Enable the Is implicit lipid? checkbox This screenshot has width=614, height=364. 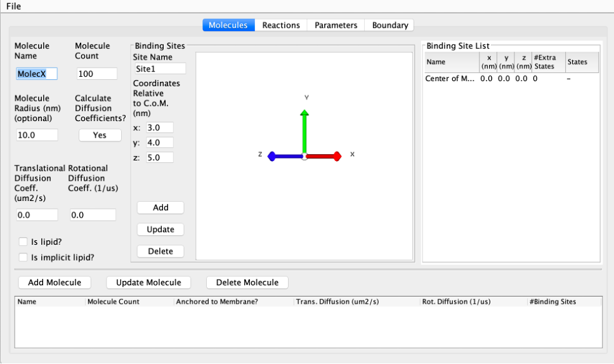coord(23,257)
